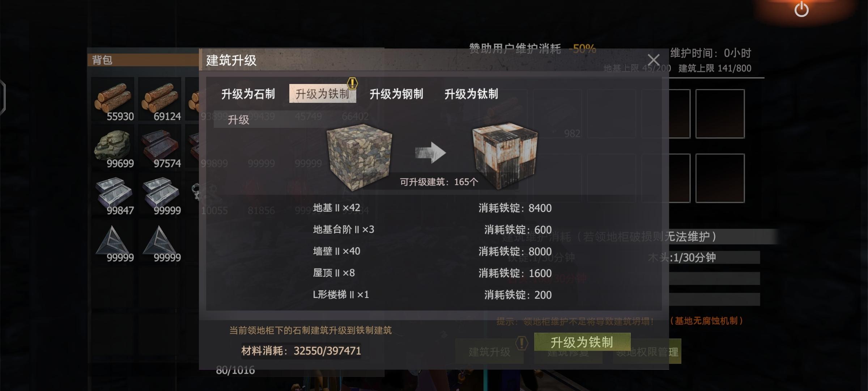This screenshot has height=391, width=868.
Task: Confirm with green 升级为铁制 button
Action: click(582, 342)
